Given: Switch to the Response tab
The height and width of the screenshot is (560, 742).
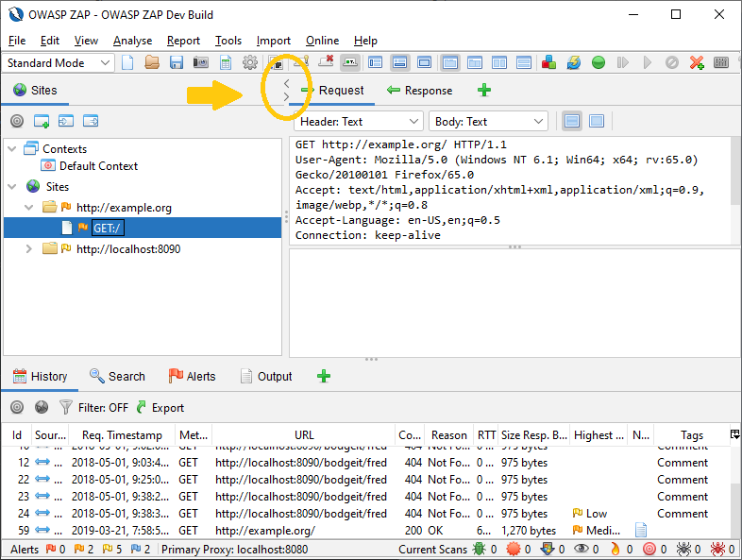Looking at the screenshot, I should click(420, 91).
